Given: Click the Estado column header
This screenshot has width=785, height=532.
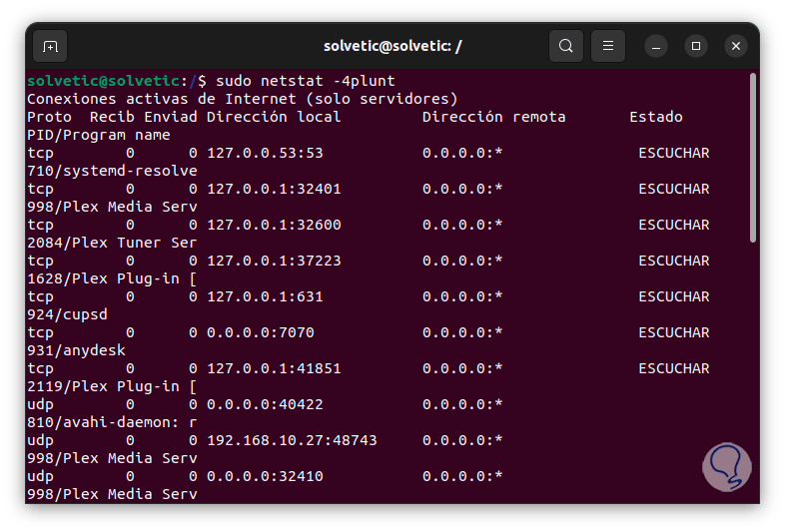Looking at the screenshot, I should 655,117.
